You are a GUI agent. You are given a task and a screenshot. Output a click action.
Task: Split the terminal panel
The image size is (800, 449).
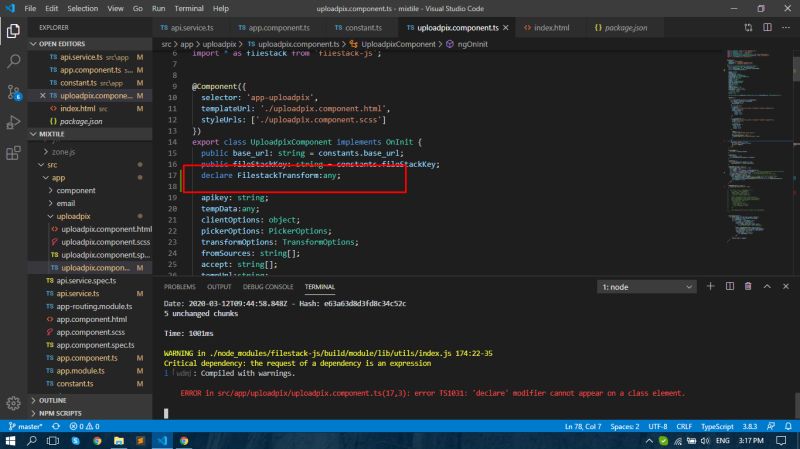(730, 287)
